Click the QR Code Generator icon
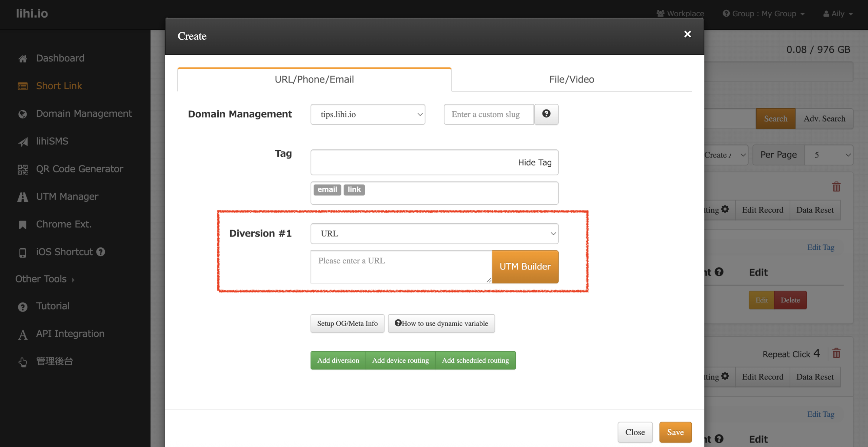The image size is (868, 447). pos(23,169)
